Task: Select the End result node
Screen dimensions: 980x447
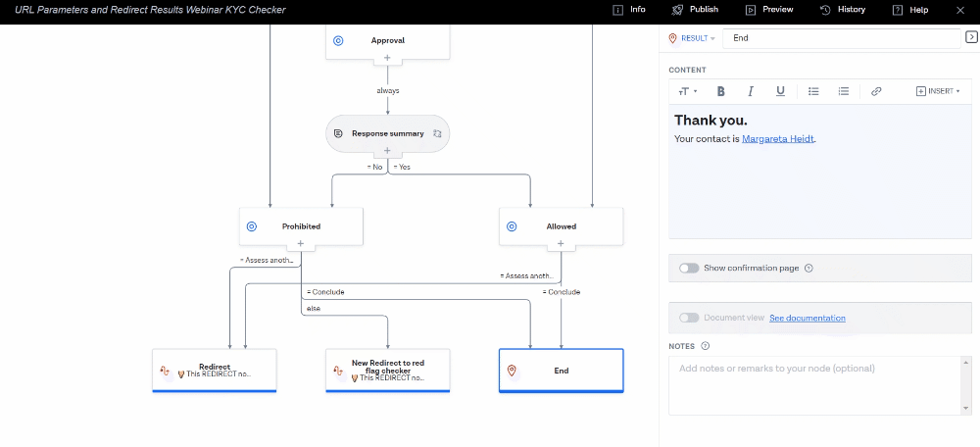Action: click(x=562, y=371)
